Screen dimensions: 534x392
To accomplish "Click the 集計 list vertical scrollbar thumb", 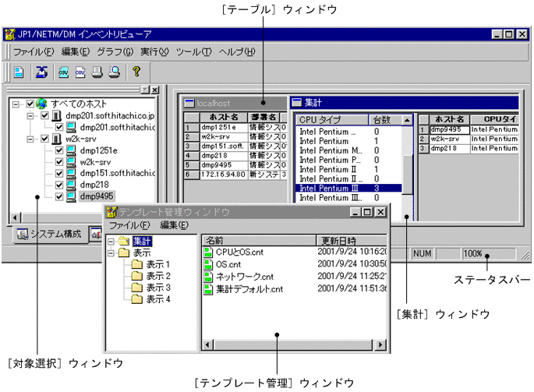I will (407, 175).
